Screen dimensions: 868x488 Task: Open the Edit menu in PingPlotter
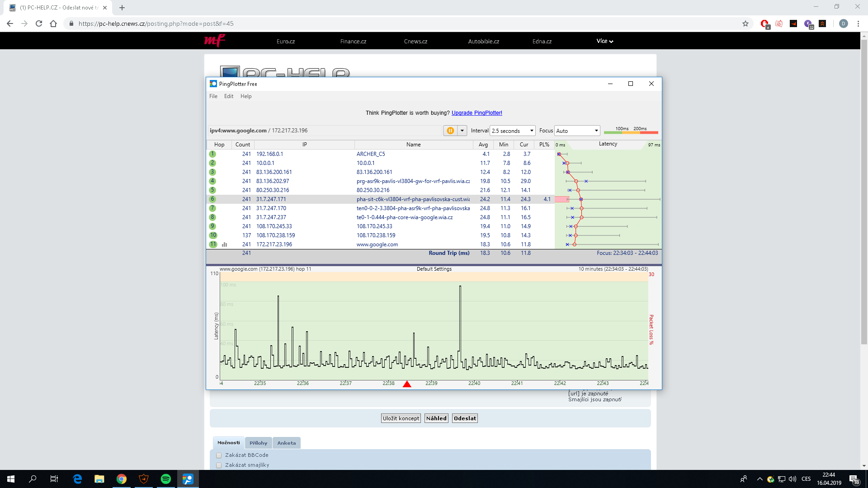pos(229,96)
